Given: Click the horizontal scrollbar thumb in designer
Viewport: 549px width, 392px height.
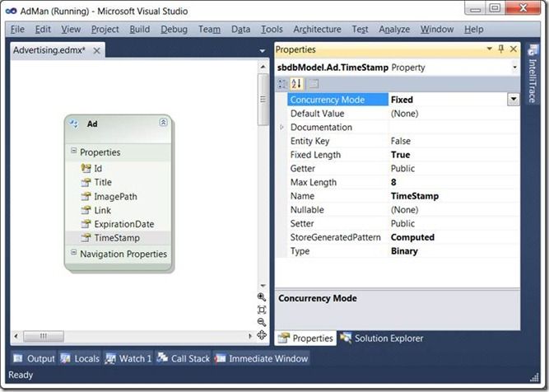Looking at the screenshot, I should [44, 336].
